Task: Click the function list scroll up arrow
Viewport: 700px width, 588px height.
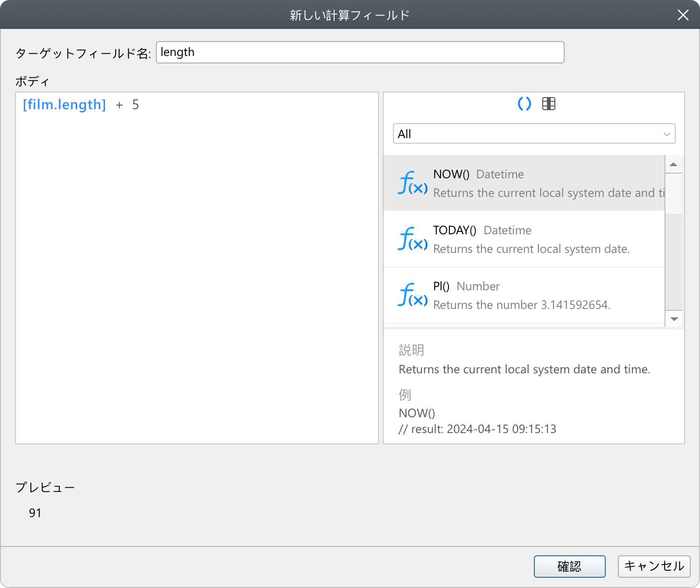Action: [x=673, y=164]
